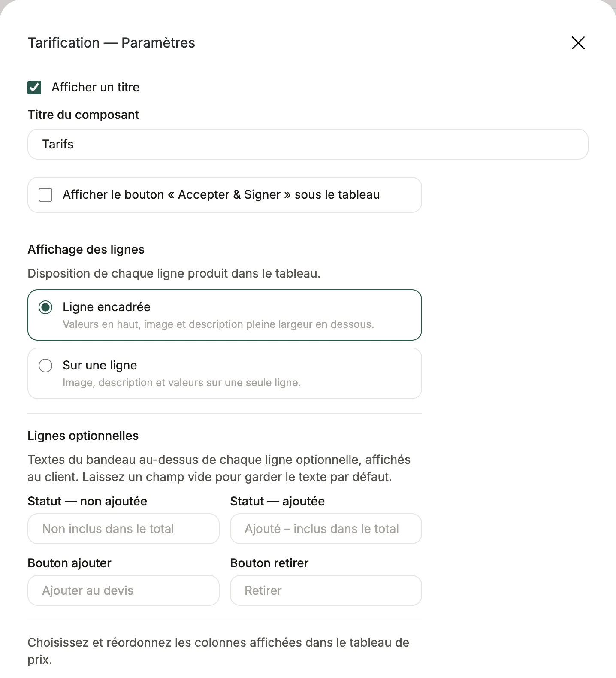Click the Statut non ajoutée input field
This screenshot has height=678, width=616.
tap(124, 529)
